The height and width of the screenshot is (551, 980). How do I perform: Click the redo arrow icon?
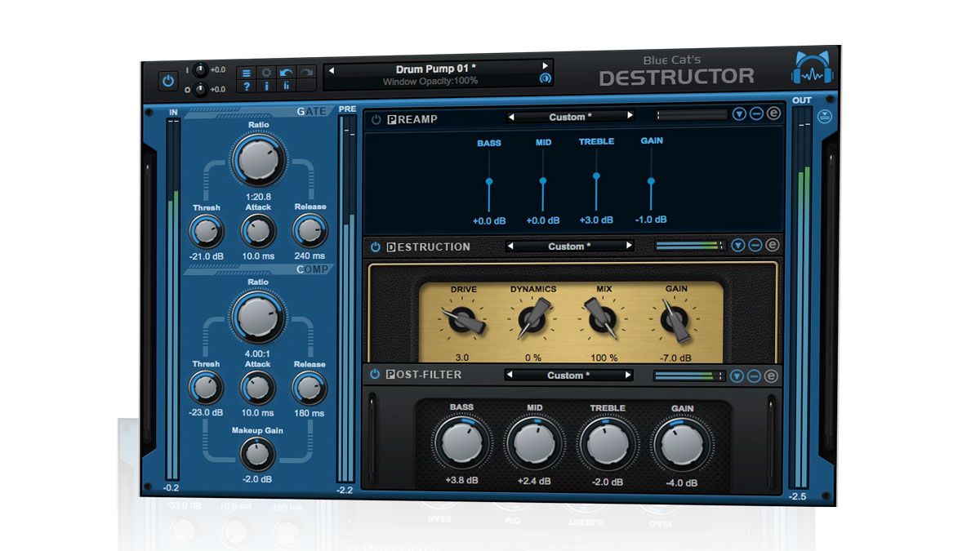pyautogui.click(x=306, y=70)
